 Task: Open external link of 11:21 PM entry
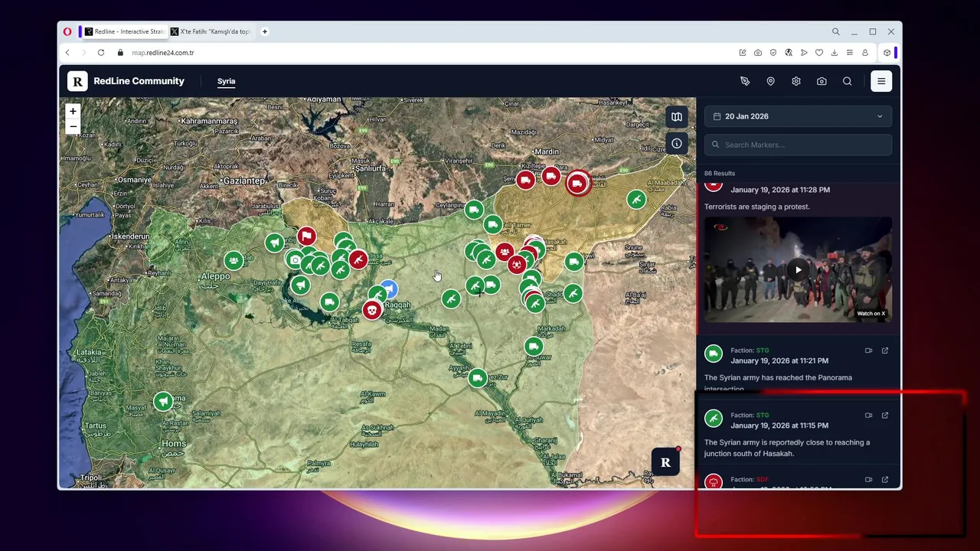(x=884, y=350)
